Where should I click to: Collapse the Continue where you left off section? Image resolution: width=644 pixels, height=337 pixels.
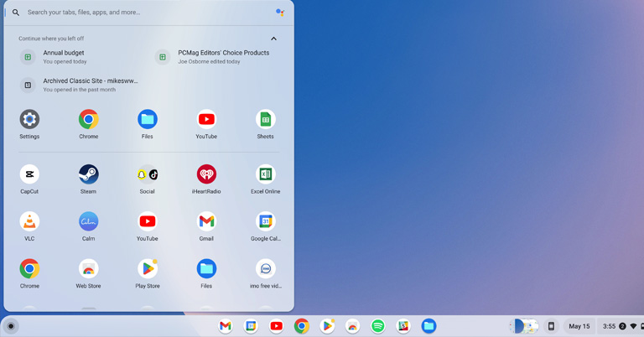pos(273,39)
